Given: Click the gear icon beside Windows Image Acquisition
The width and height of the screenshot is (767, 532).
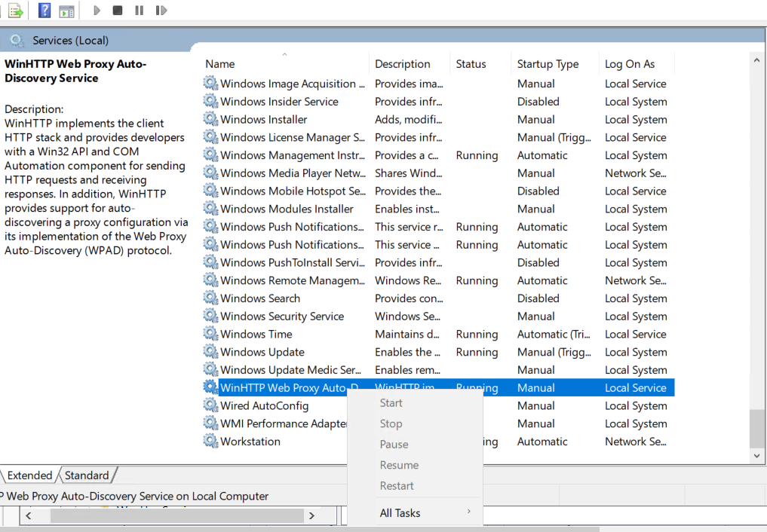Looking at the screenshot, I should click(x=211, y=84).
